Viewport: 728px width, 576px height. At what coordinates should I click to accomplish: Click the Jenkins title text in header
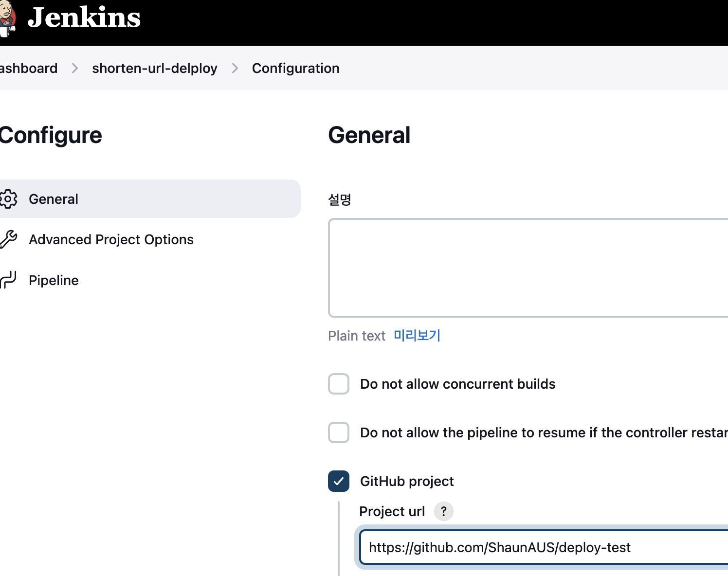coord(84,18)
